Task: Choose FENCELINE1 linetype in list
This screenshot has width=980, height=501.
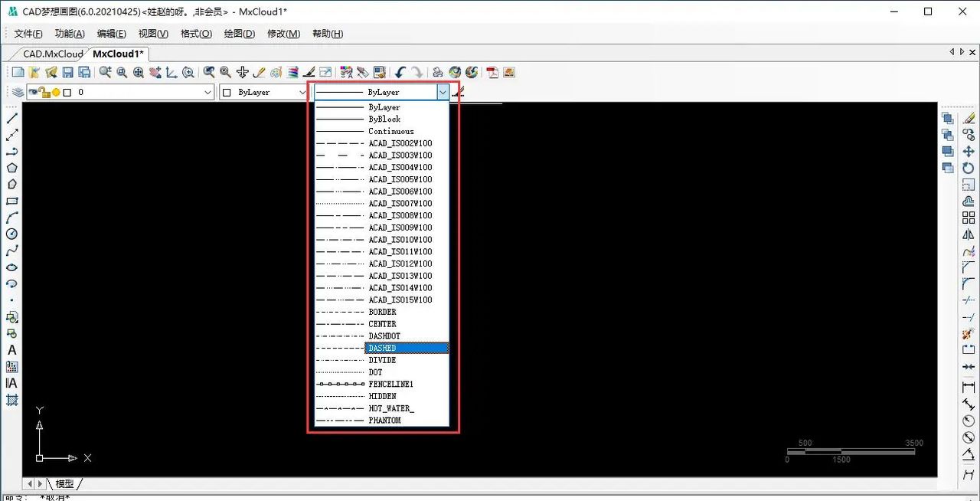Action: [381, 384]
